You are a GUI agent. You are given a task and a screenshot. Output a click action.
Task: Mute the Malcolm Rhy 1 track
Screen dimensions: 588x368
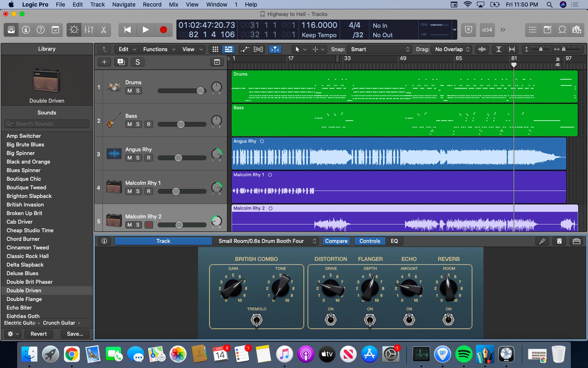click(130, 191)
